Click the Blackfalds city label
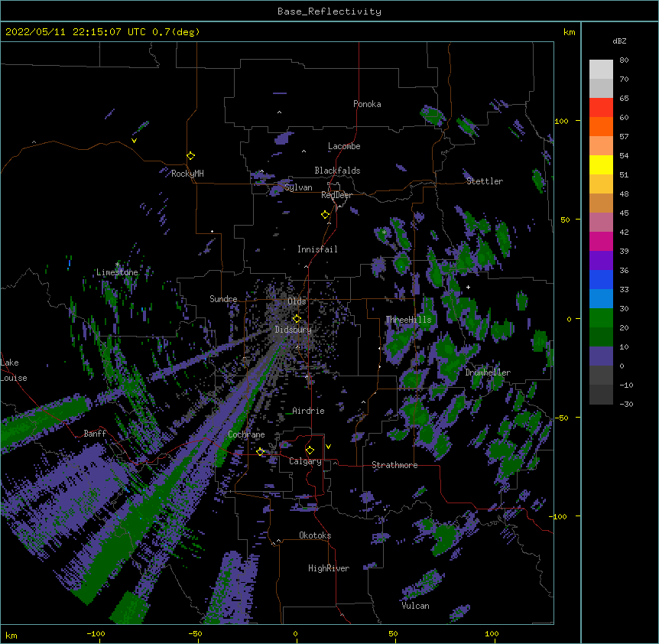Screen dimensions: 659x644 (x=337, y=171)
